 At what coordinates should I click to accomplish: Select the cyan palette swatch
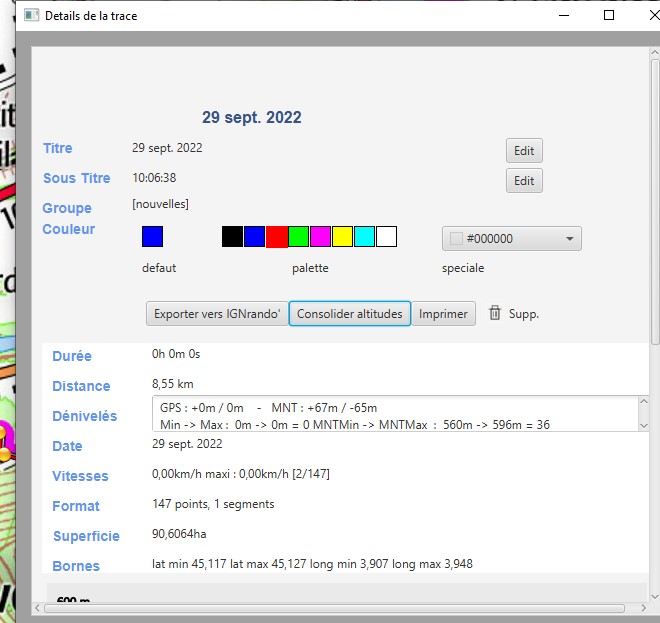point(364,237)
